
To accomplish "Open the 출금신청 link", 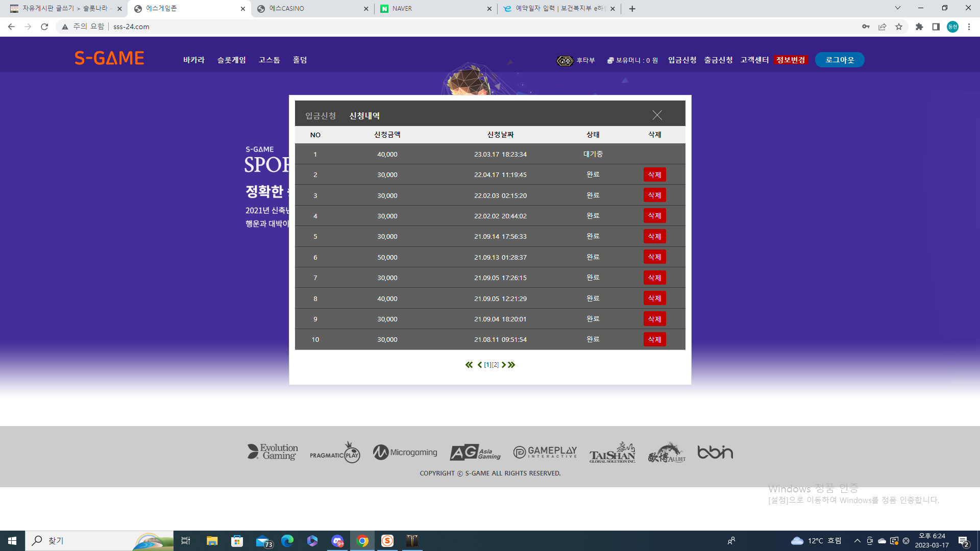I will pos(718,60).
